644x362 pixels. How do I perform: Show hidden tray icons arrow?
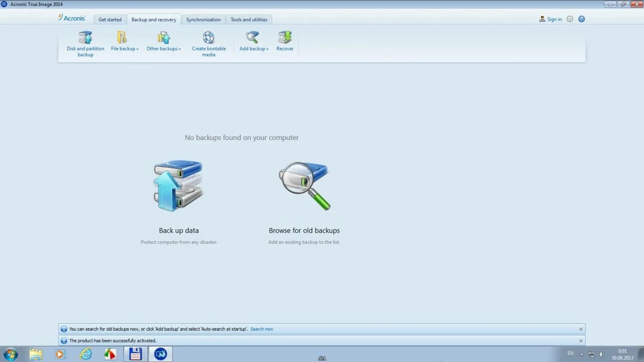pos(582,355)
